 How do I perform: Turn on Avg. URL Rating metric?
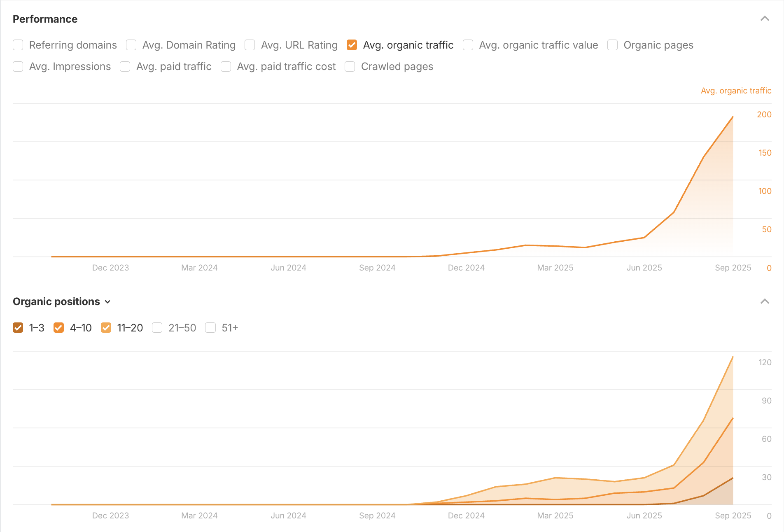coord(250,45)
